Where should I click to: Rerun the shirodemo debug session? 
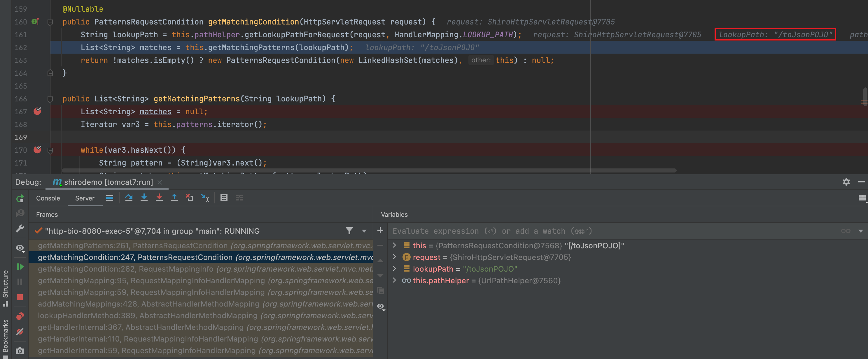coord(20,198)
